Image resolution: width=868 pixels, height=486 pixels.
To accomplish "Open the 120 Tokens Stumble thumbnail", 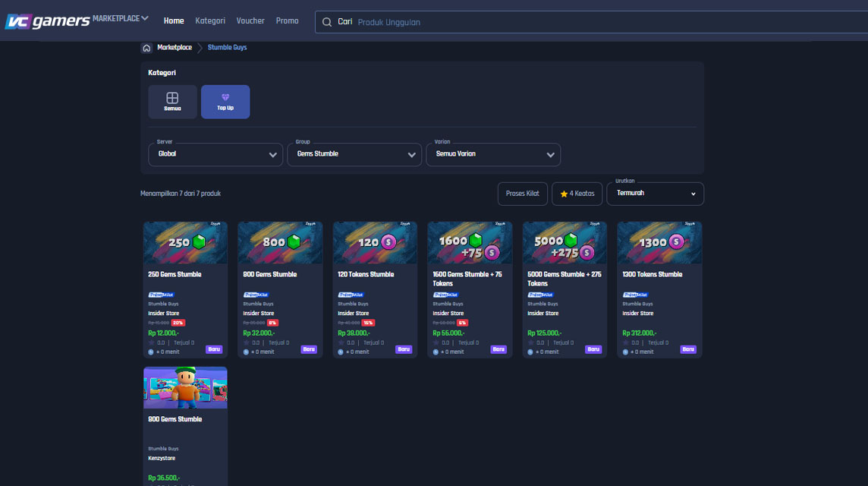I will [x=375, y=243].
